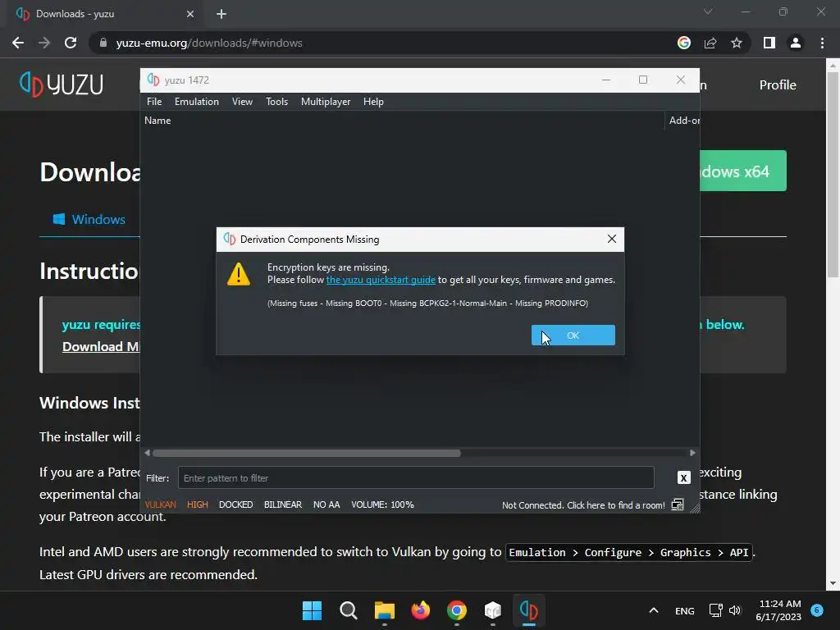Click Not Connected to find a room
The width and height of the screenshot is (840, 630).
click(x=583, y=505)
